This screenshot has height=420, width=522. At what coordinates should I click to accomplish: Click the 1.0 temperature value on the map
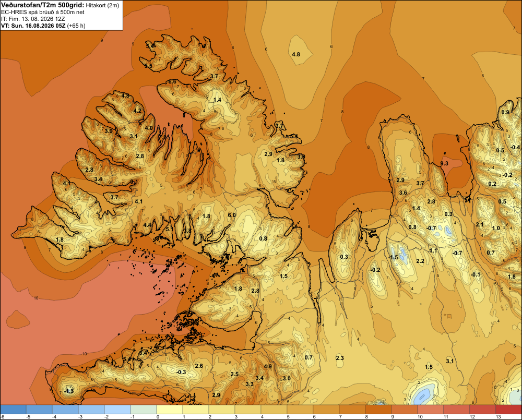pos(496,229)
